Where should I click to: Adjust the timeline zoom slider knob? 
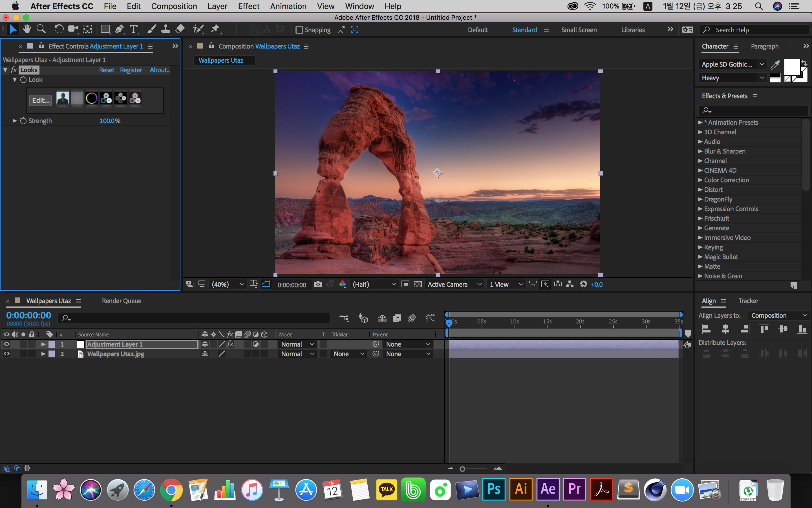462,469
